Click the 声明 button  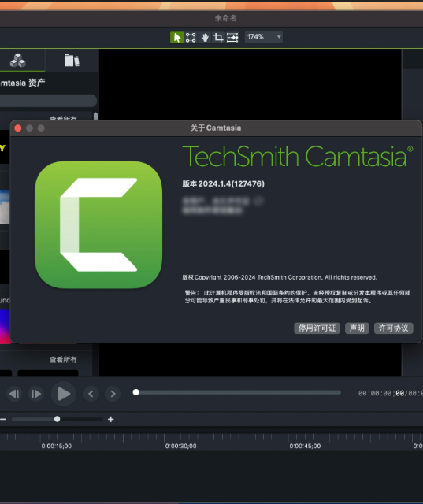[x=357, y=328]
